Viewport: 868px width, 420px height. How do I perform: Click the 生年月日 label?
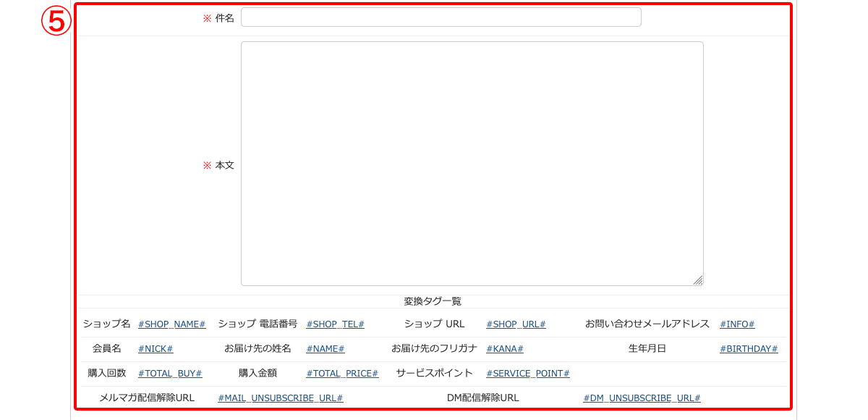point(647,348)
